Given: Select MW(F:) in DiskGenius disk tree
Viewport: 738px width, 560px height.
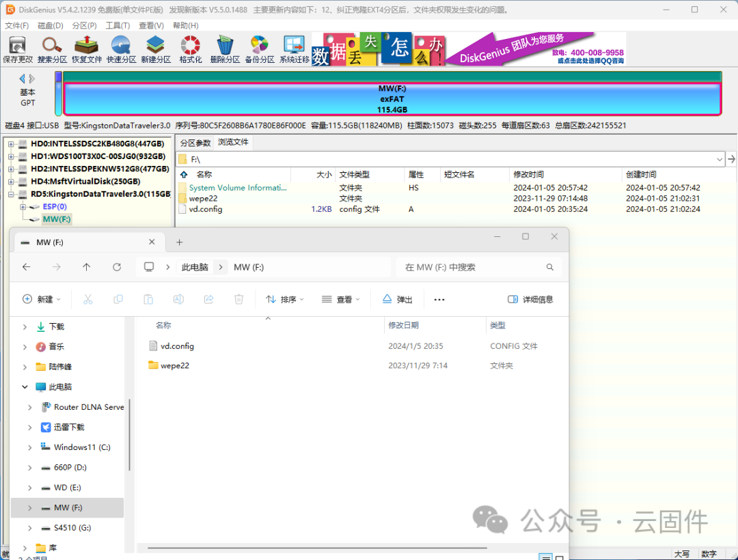Looking at the screenshot, I should pos(57,219).
